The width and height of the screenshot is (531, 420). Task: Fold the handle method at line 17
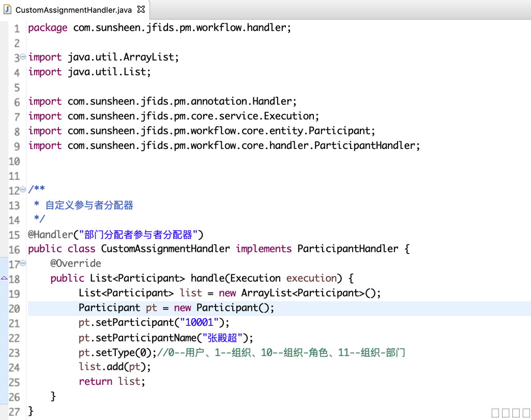(23, 264)
